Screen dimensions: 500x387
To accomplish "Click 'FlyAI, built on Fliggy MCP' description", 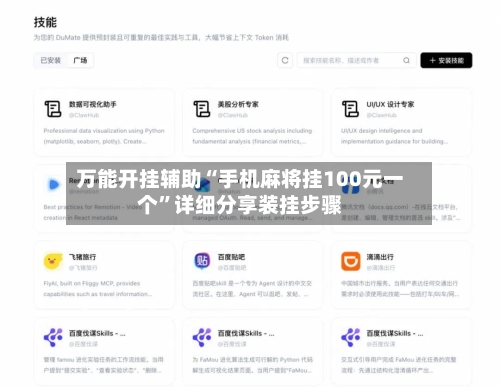I will [x=98, y=289].
